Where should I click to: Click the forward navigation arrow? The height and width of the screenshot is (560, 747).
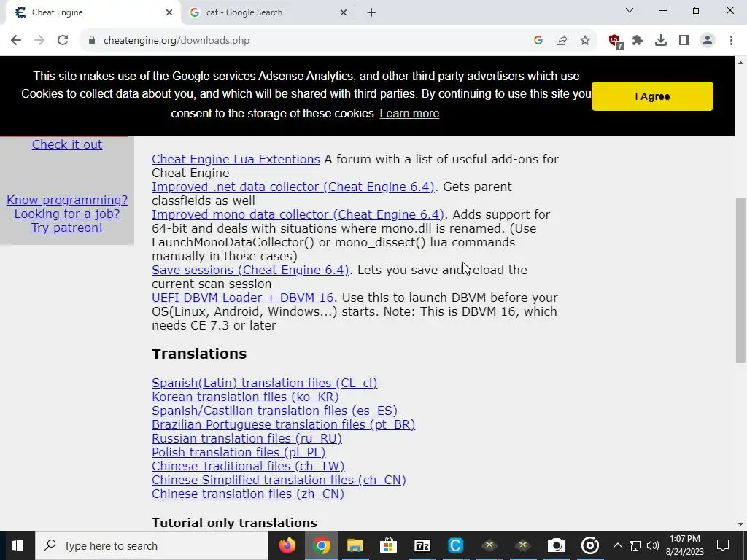[x=39, y=41]
